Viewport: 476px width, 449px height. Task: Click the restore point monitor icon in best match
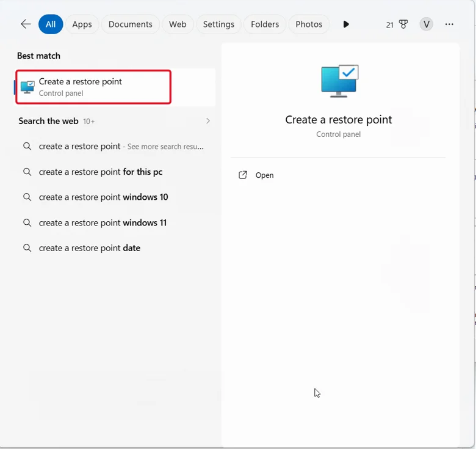coord(27,87)
